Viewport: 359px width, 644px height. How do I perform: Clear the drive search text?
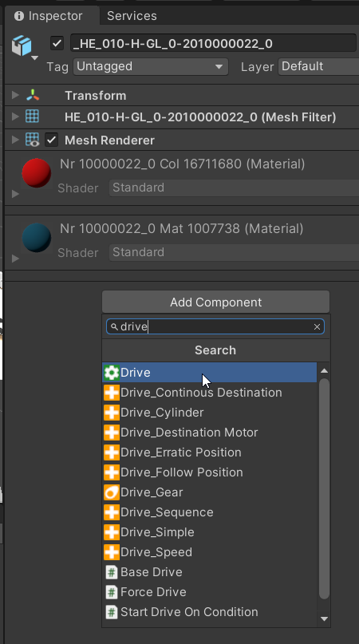317,326
